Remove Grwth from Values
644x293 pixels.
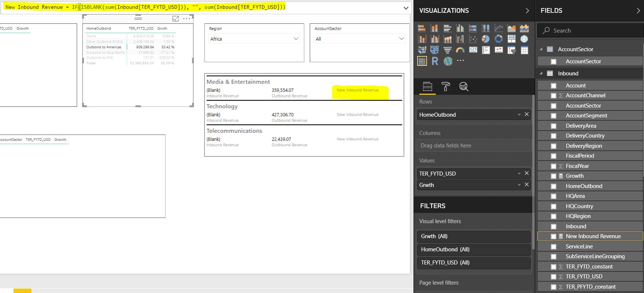[526, 185]
